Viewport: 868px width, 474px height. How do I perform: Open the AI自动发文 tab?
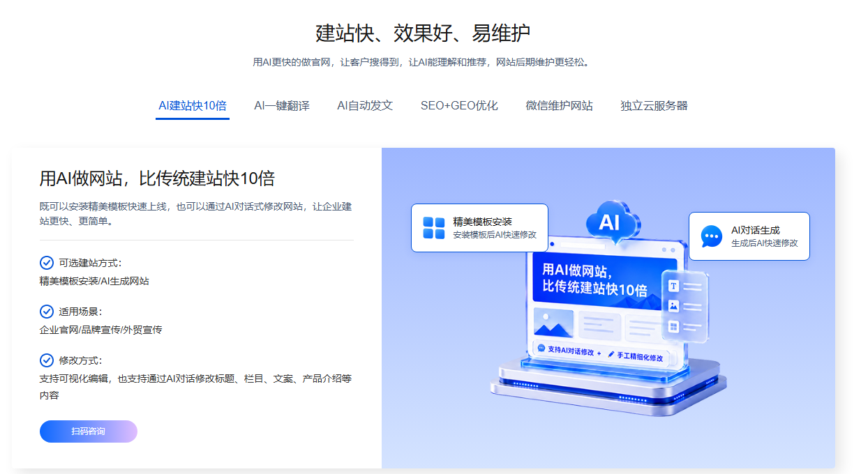click(x=365, y=106)
